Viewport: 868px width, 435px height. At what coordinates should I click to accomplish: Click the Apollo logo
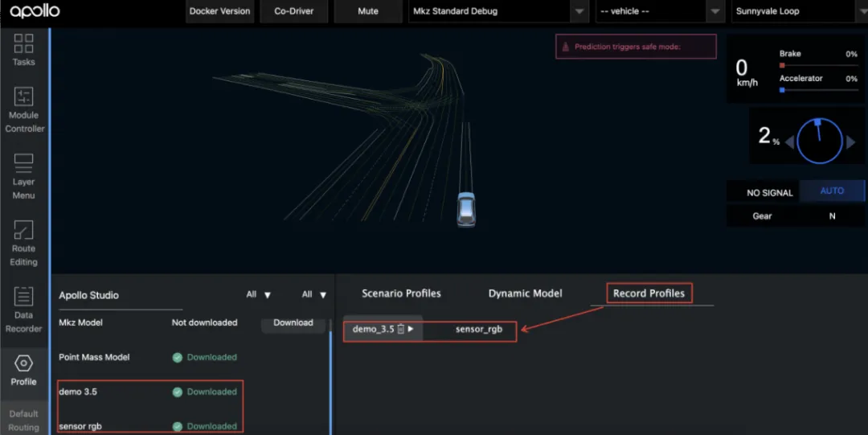click(35, 11)
